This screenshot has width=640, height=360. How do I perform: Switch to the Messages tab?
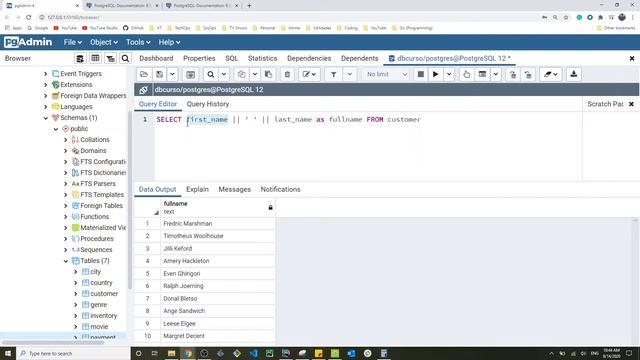(234, 189)
